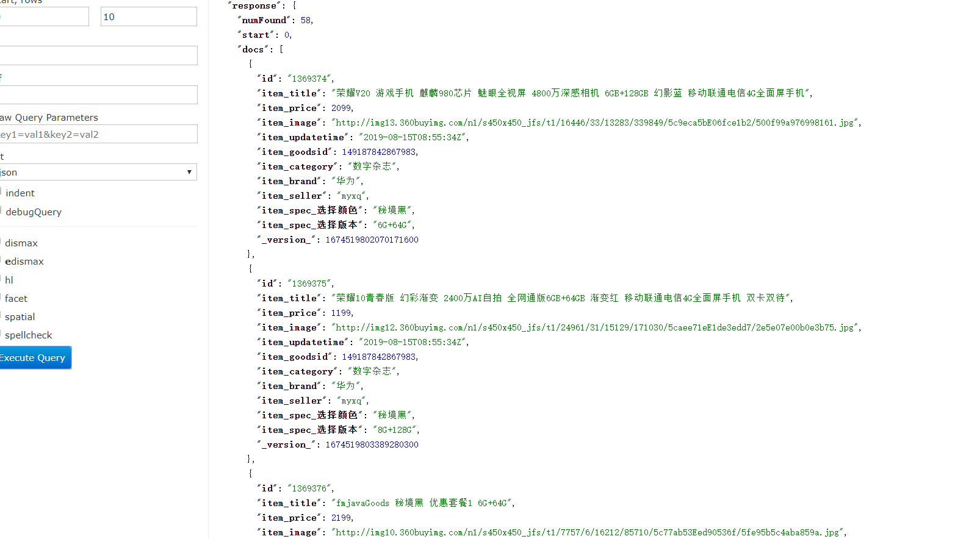Image resolution: width=980 pixels, height=539 pixels.
Task: Click the Raw Query Parameters label
Action: [49, 117]
